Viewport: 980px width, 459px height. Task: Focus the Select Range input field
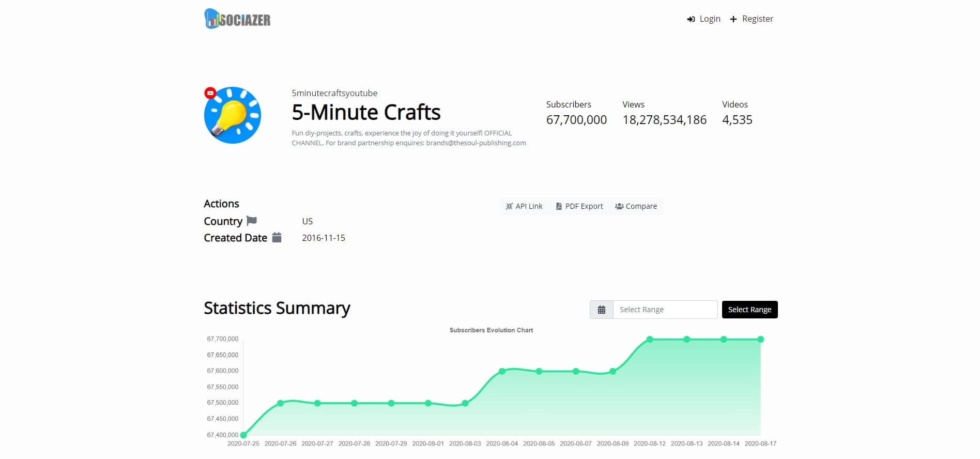665,310
